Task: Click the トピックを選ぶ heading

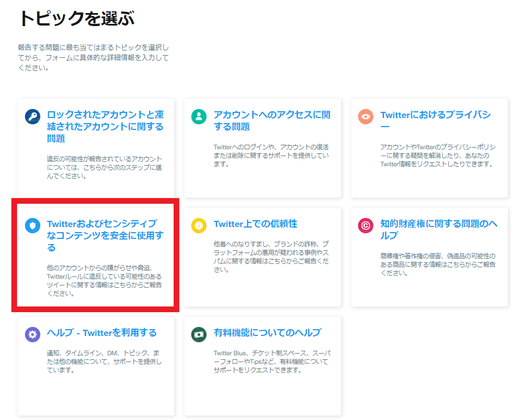Action: pos(77,18)
